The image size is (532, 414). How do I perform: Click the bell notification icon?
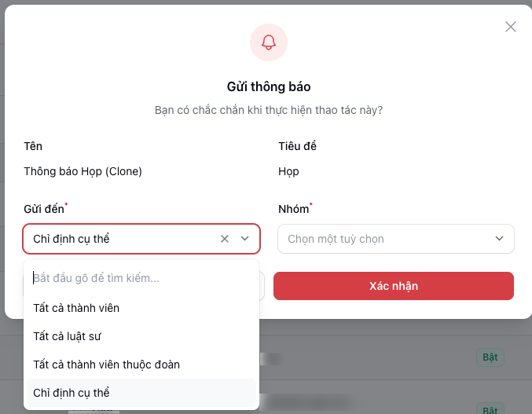pos(269,42)
